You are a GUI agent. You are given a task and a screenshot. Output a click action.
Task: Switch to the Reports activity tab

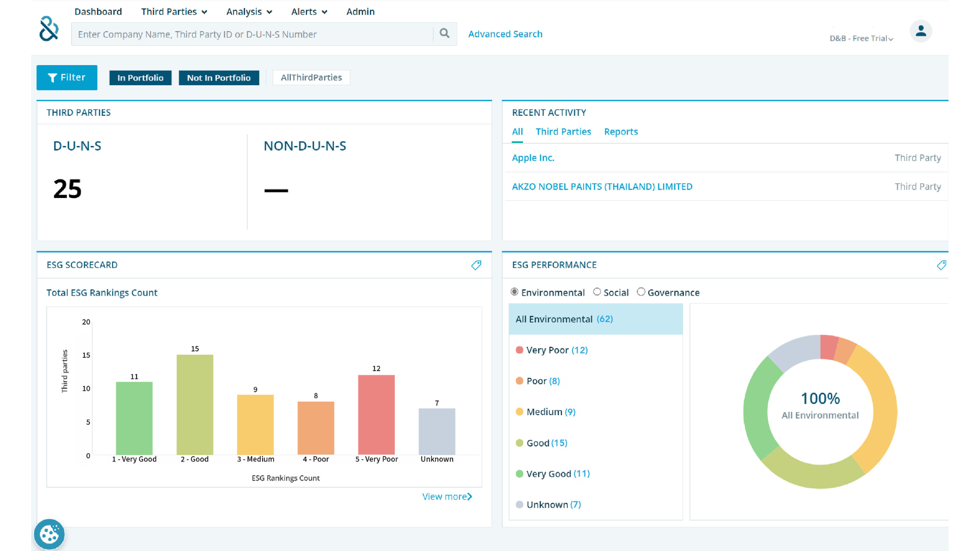pos(621,132)
